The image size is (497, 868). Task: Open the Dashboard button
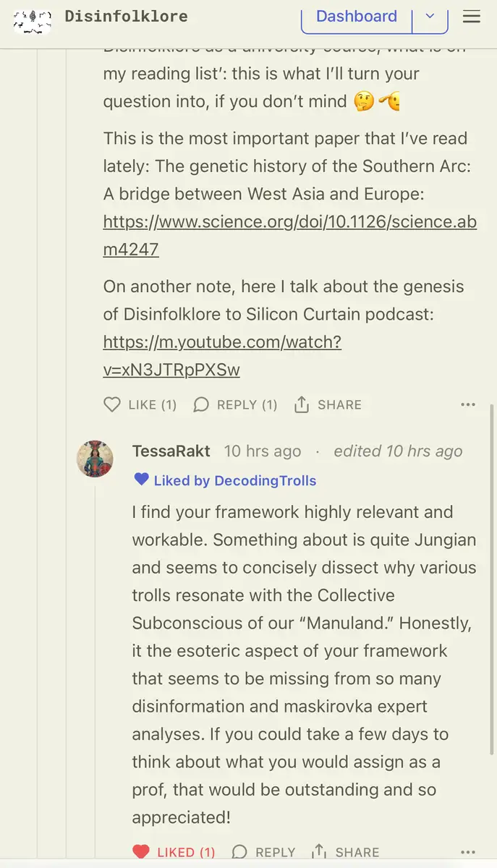(x=357, y=17)
